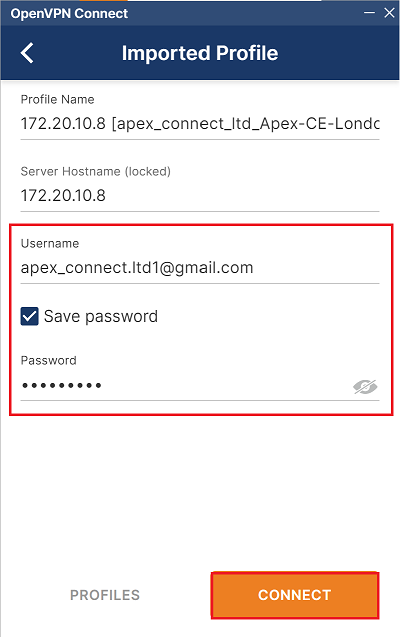
Task: Click the "Imported Profile" header title
Action: pyautogui.click(x=200, y=53)
